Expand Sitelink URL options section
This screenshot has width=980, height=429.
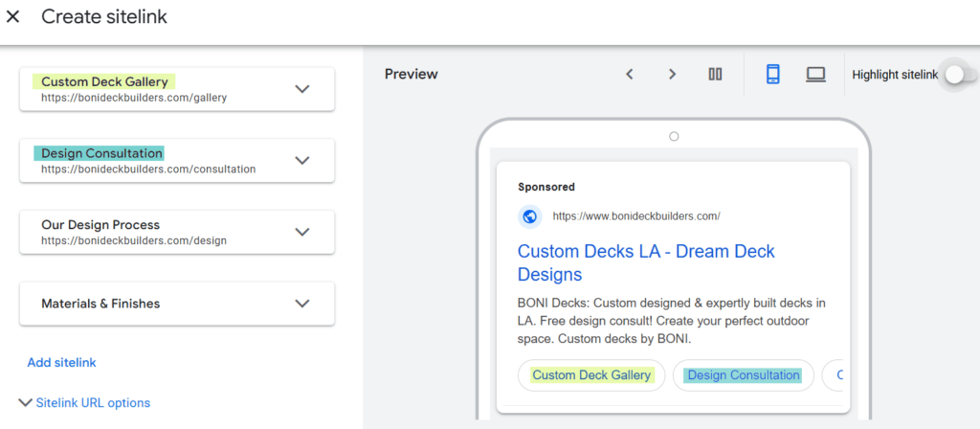(x=84, y=403)
